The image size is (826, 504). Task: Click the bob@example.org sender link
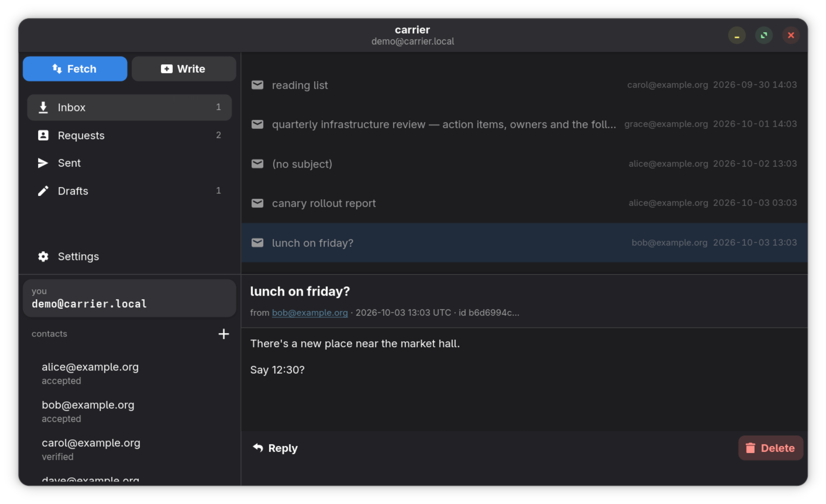coord(310,313)
